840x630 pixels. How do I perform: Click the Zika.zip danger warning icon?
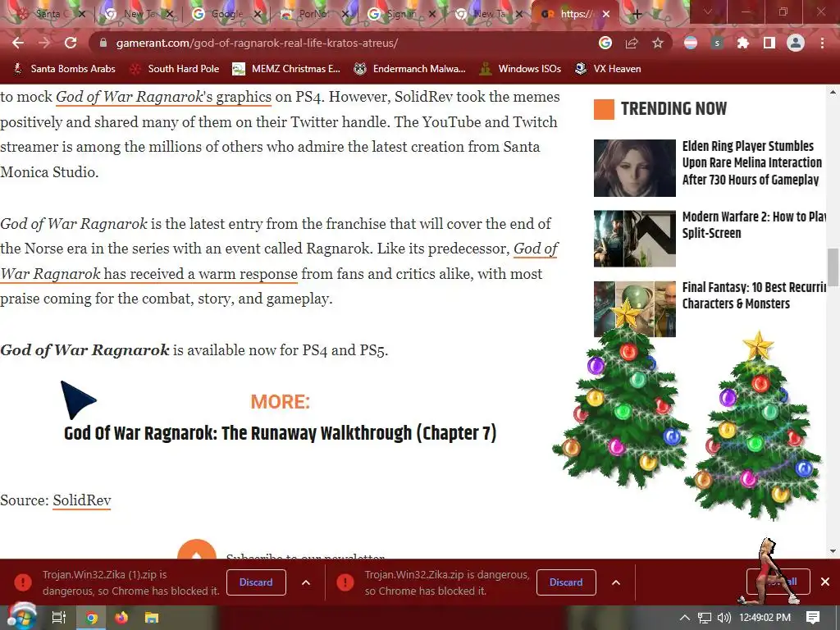[345, 582]
